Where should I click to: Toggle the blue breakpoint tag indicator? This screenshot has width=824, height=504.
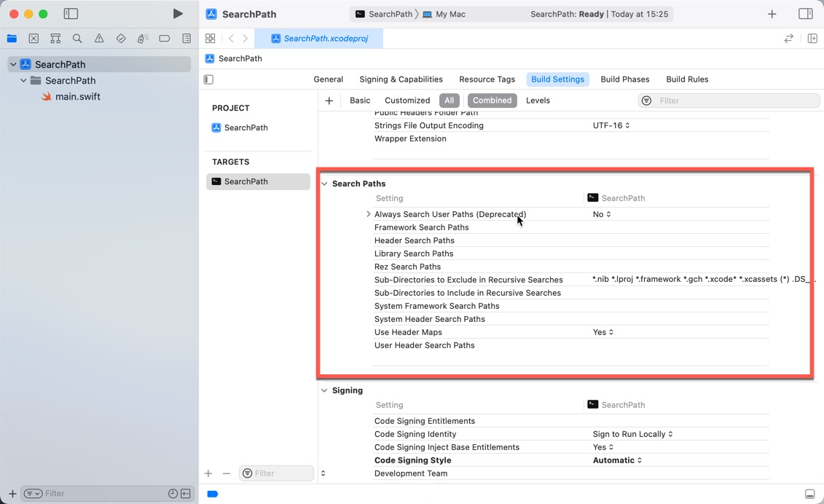click(x=212, y=494)
